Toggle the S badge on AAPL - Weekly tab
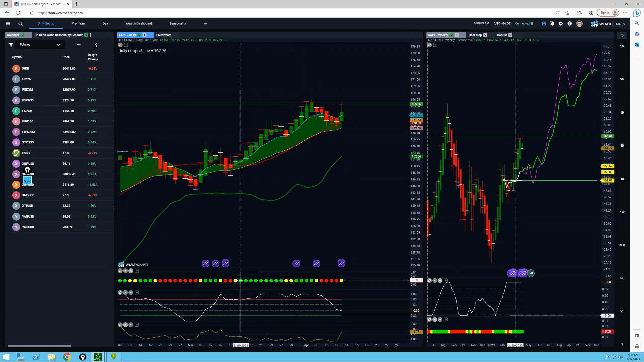 pos(451,35)
